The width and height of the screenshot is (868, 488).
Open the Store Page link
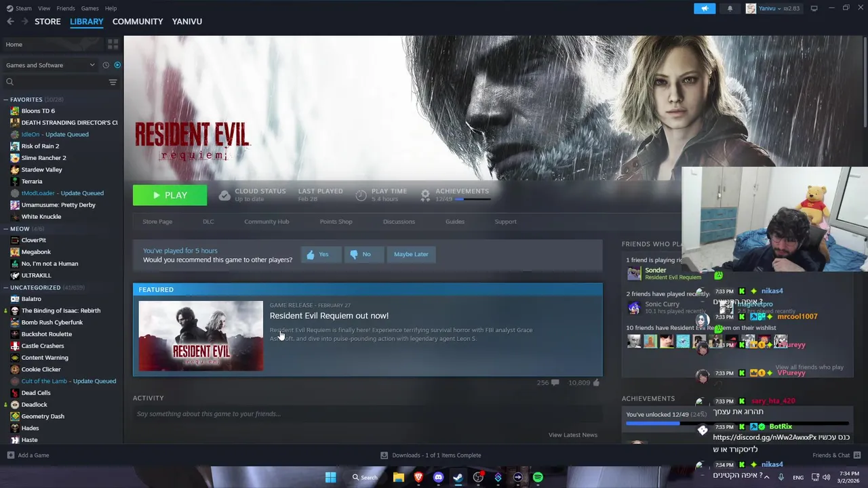point(157,222)
